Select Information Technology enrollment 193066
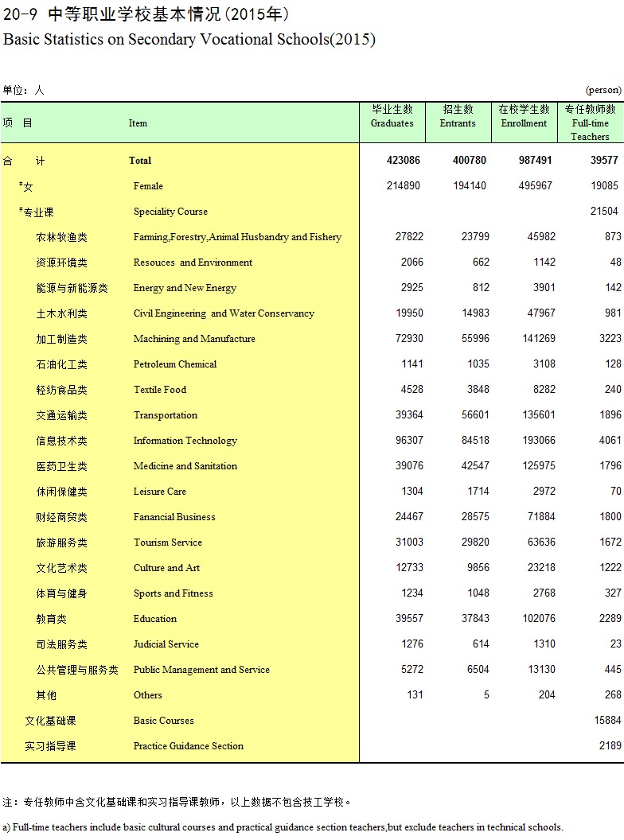Image resolution: width=624 pixels, height=840 pixels. [539, 441]
